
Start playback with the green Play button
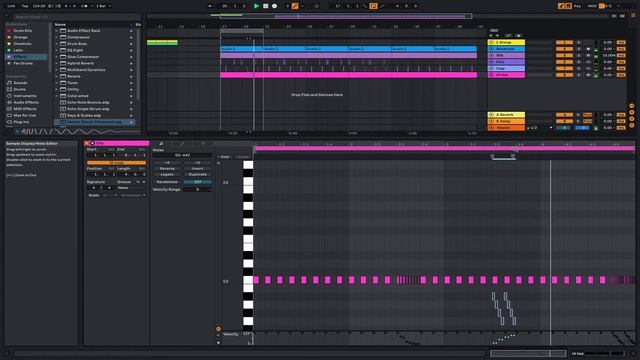[x=256, y=6]
